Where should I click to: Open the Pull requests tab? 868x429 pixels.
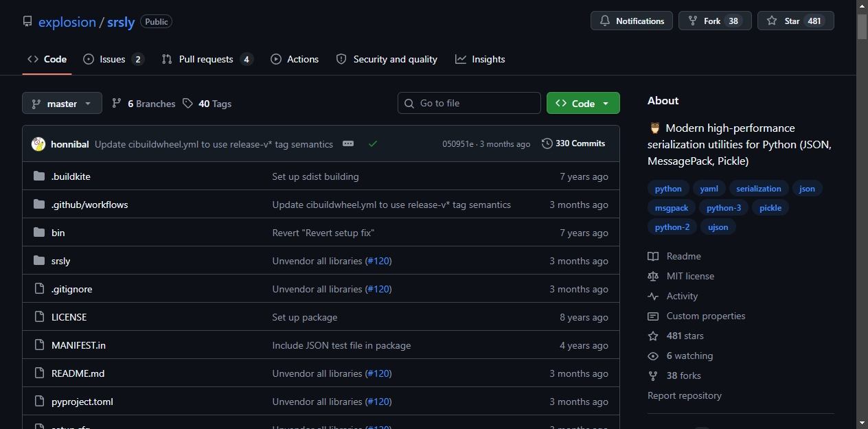(207, 59)
